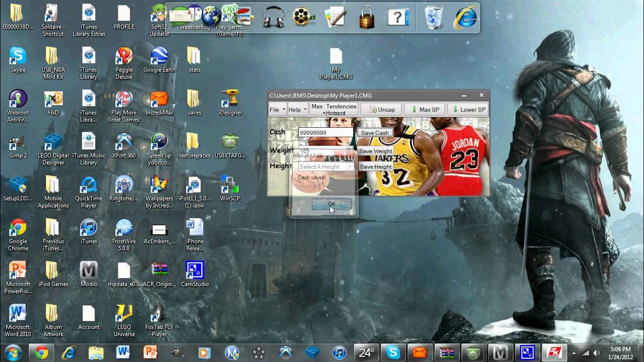644x362 pixels.
Task: Open the texturepacks folder on the desktop
Action: tap(194, 146)
